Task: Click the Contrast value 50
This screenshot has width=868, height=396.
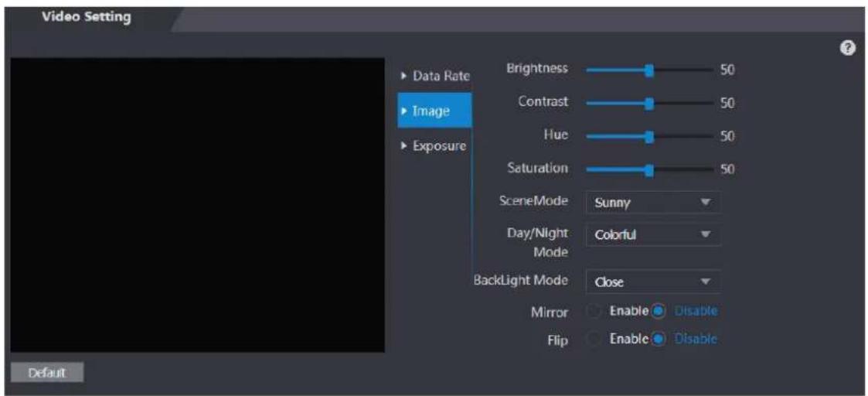Action: 727,103
